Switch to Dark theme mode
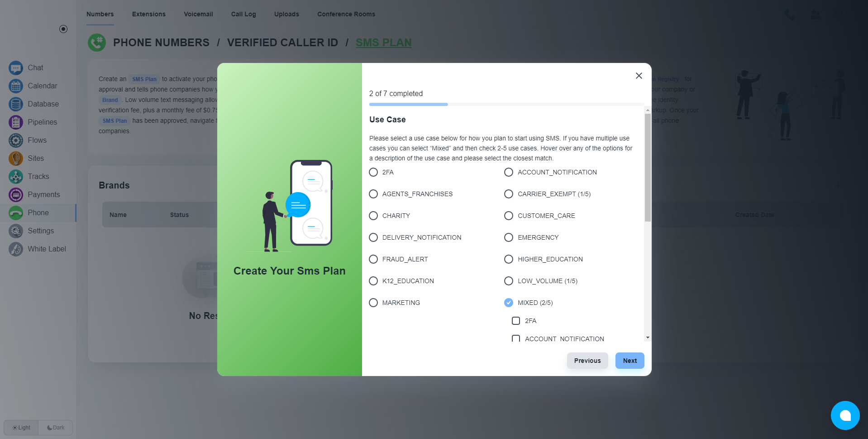Image resolution: width=868 pixels, height=439 pixels. point(56,428)
